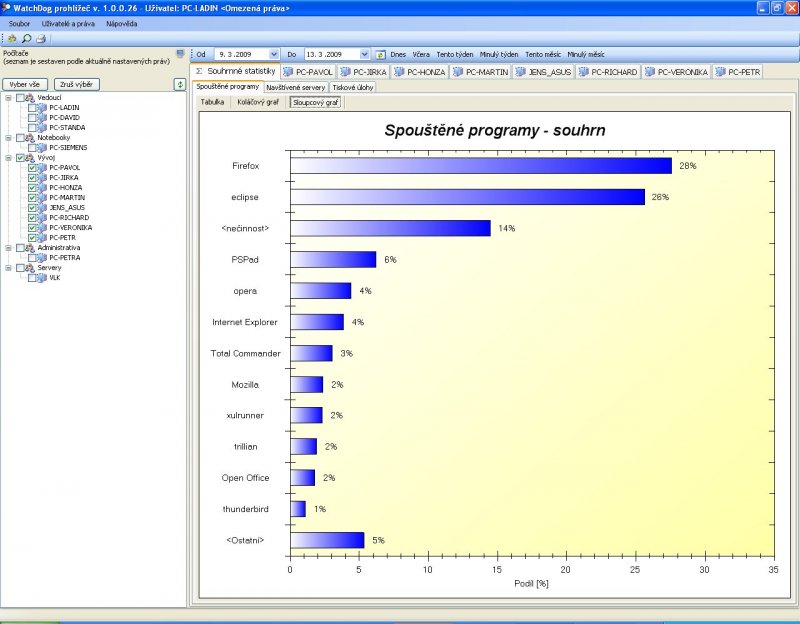Click the monitor icon beside the Počítače header
The width and height of the screenshot is (800, 624).
click(x=180, y=54)
